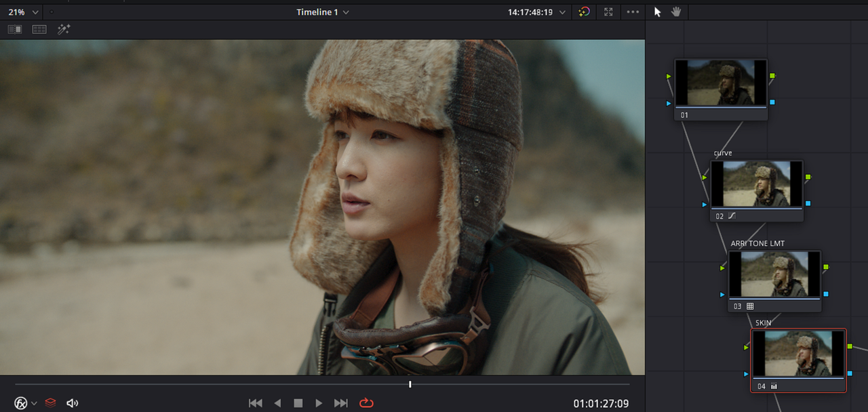868x412 pixels.
Task: Click the fx on-screen control icon
Action: pos(21,403)
